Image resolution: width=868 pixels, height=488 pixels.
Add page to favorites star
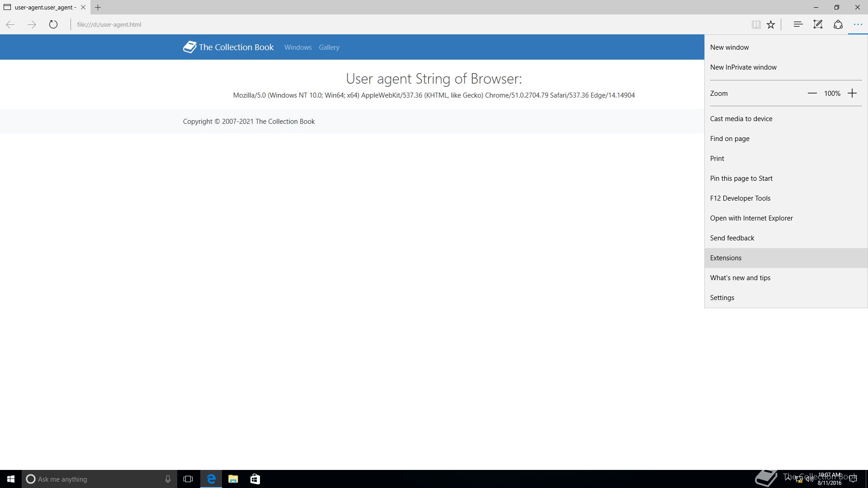point(771,24)
